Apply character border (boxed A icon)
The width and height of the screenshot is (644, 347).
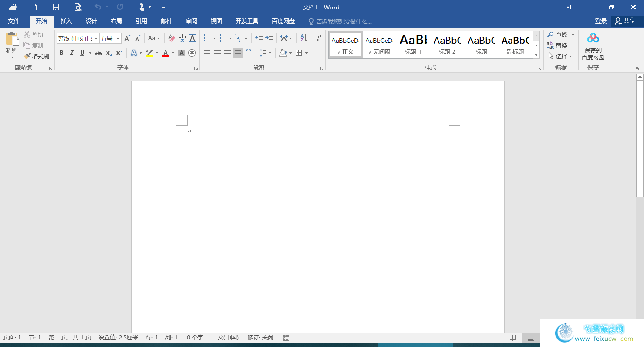tap(192, 38)
